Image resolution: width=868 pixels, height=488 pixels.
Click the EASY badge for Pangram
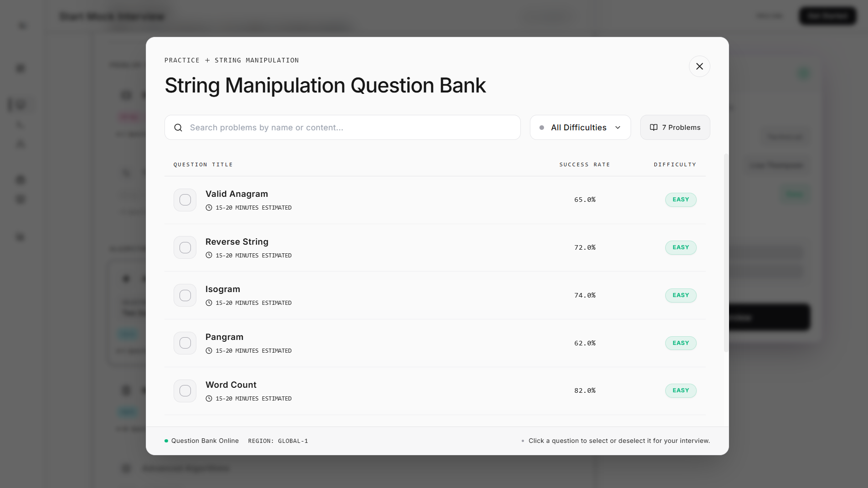coord(681,343)
